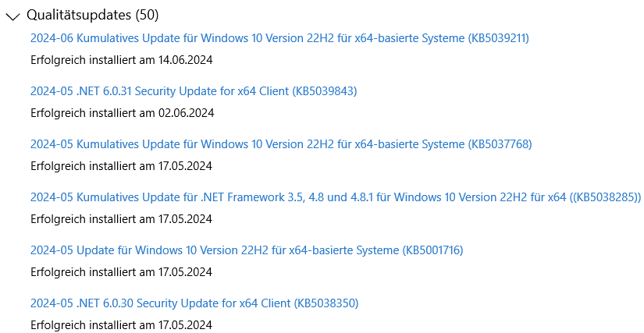644x333 pixels.
Task: Open 2024-05 Kumulatives Update KB5037768 link
Action: 281,144
